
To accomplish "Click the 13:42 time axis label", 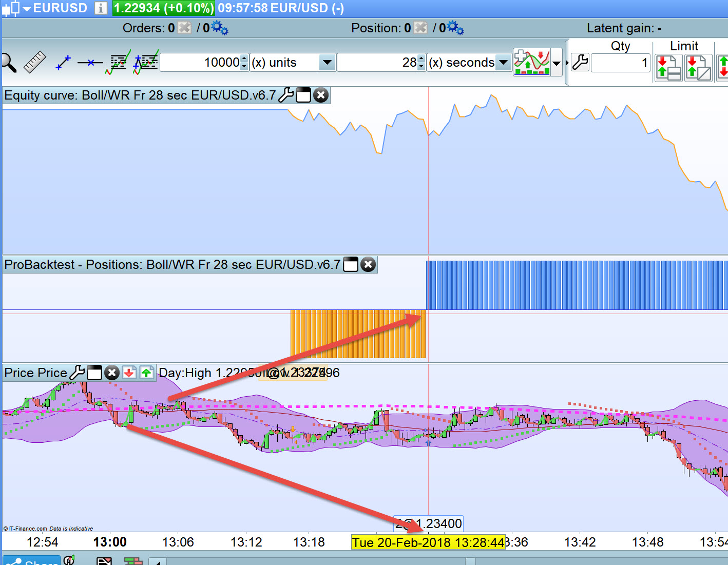I will point(580,542).
